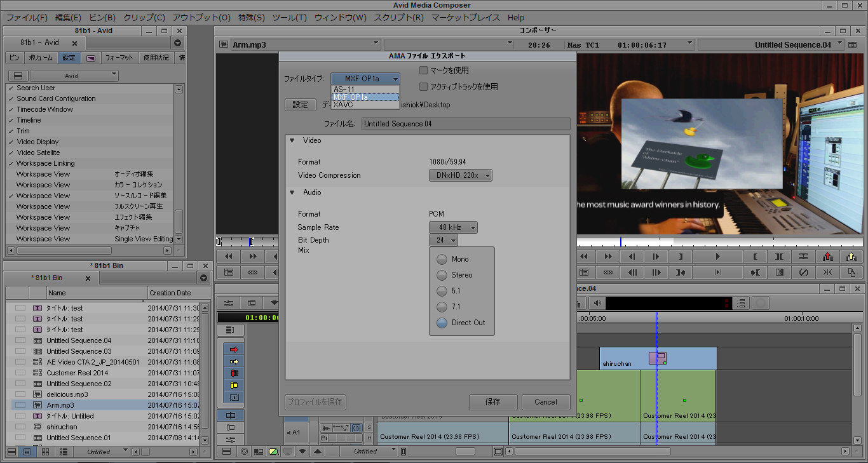The image size is (868, 463).
Task: Click the purple effect palette tab icon
Action: point(91,58)
